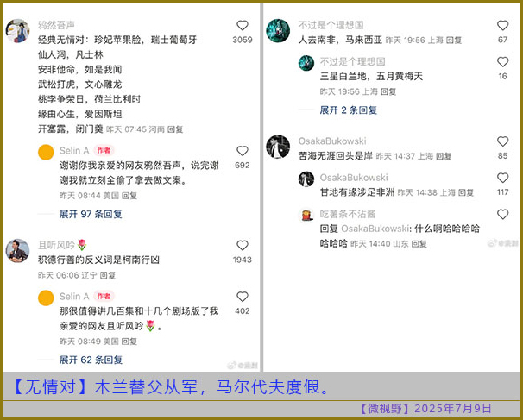This screenshot has width=523, height=420.
Task: Expand the 2 replies thread
Action: (x=349, y=110)
